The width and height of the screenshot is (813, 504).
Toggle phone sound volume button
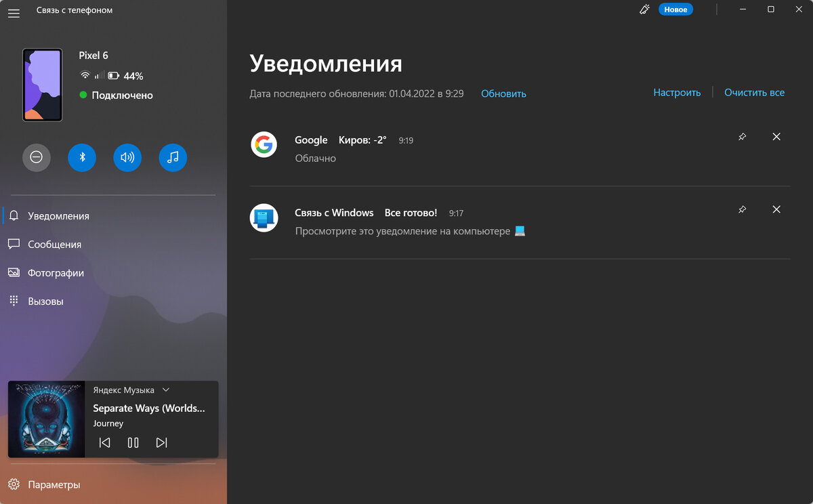[x=127, y=157]
